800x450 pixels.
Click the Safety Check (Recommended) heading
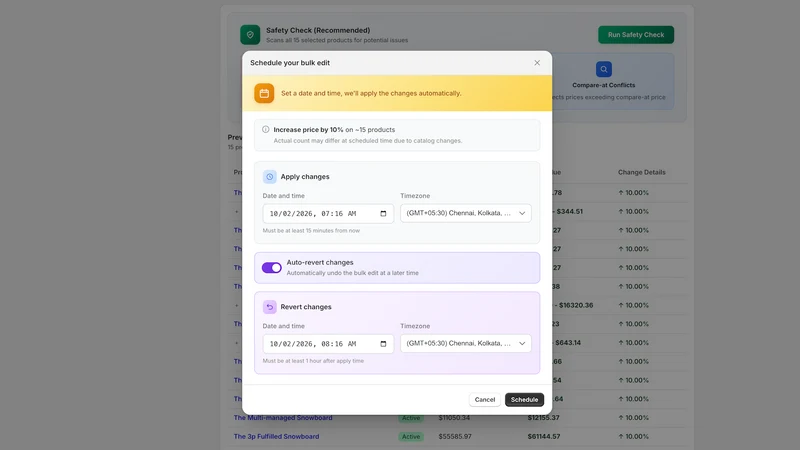(318, 30)
